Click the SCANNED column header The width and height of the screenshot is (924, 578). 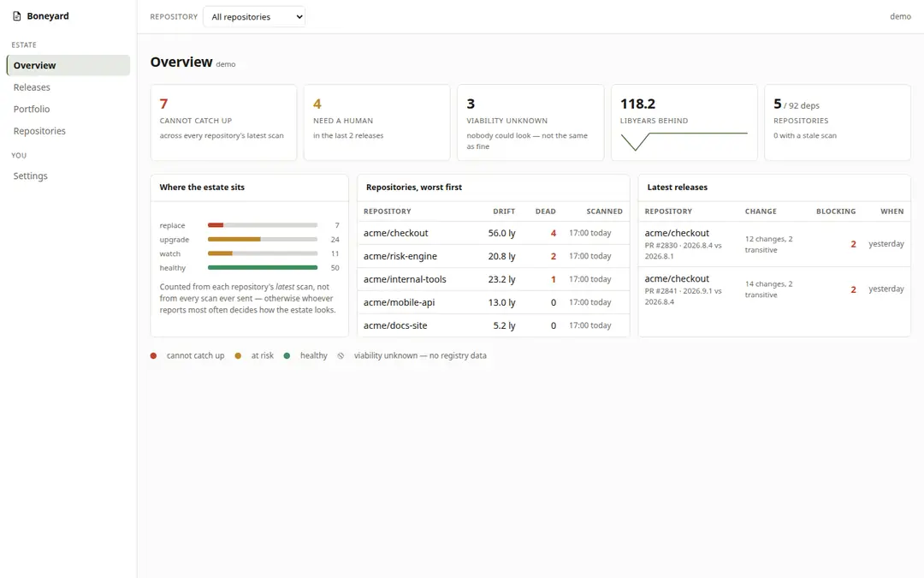pos(604,212)
